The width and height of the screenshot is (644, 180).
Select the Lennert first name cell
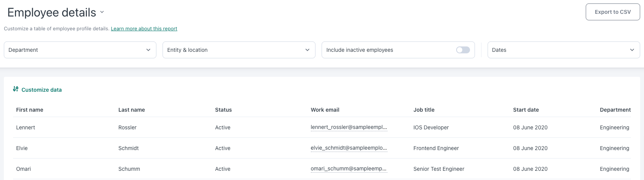(26, 127)
